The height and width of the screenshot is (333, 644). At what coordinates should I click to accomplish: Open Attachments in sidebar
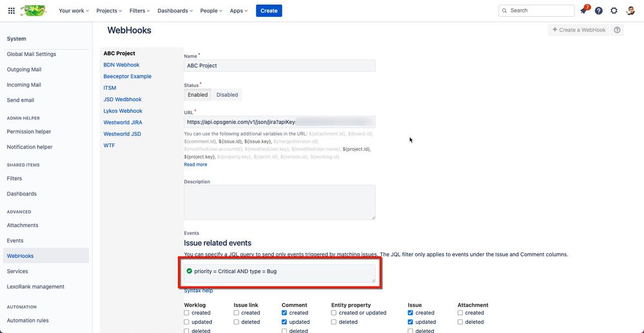[x=23, y=225]
